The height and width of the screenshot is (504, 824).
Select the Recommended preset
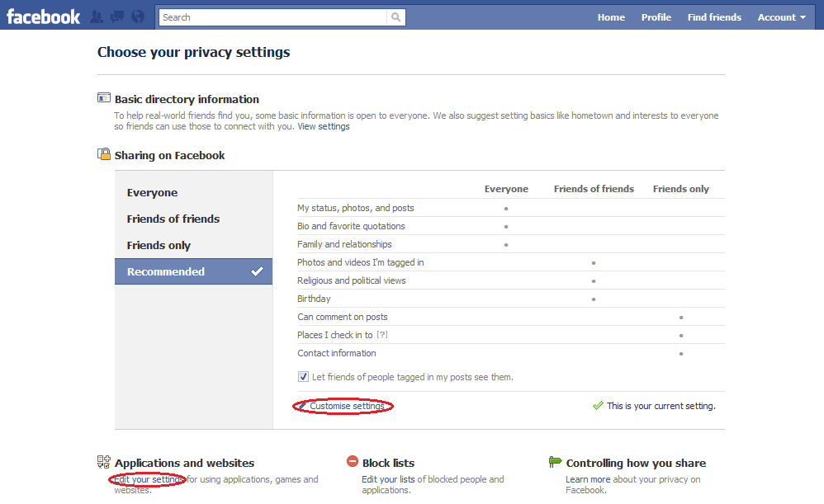[x=193, y=271]
